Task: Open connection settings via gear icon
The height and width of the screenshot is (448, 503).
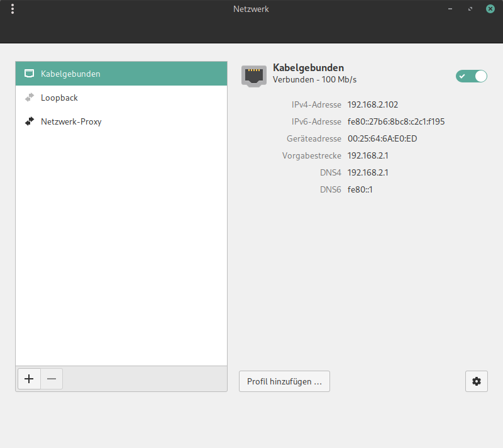Action: tap(476, 381)
